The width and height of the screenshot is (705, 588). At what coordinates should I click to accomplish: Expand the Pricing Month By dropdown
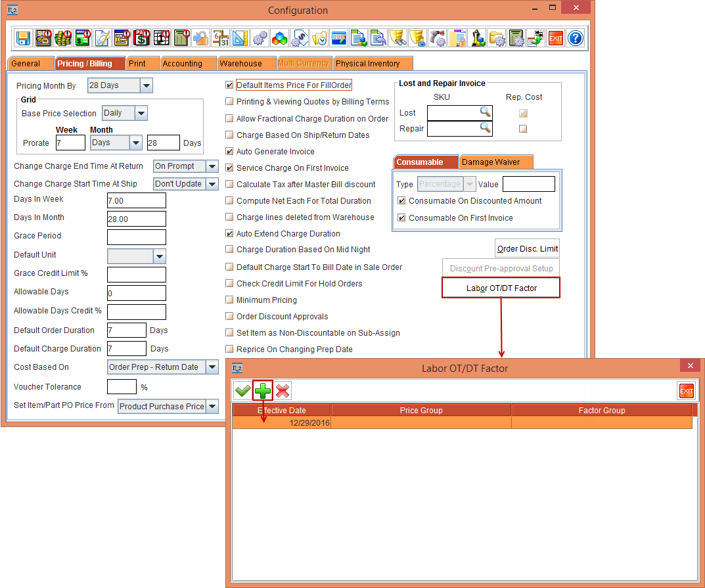[x=146, y=86]
